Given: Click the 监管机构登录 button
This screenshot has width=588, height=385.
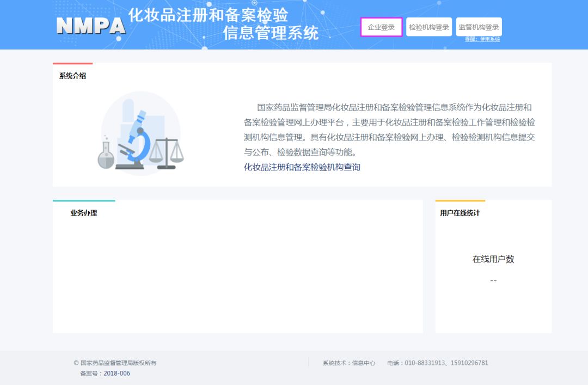Looking at the screenshot, I should point(480,26).
